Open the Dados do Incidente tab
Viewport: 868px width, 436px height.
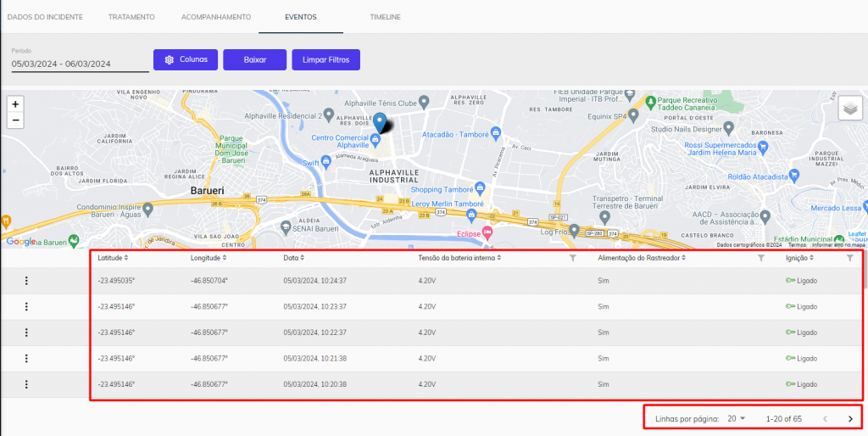coord(45,17)
